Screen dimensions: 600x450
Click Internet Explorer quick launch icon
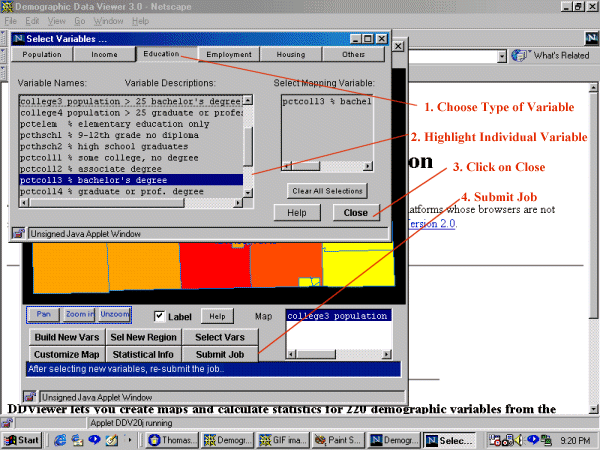click(x=60, y=440)
